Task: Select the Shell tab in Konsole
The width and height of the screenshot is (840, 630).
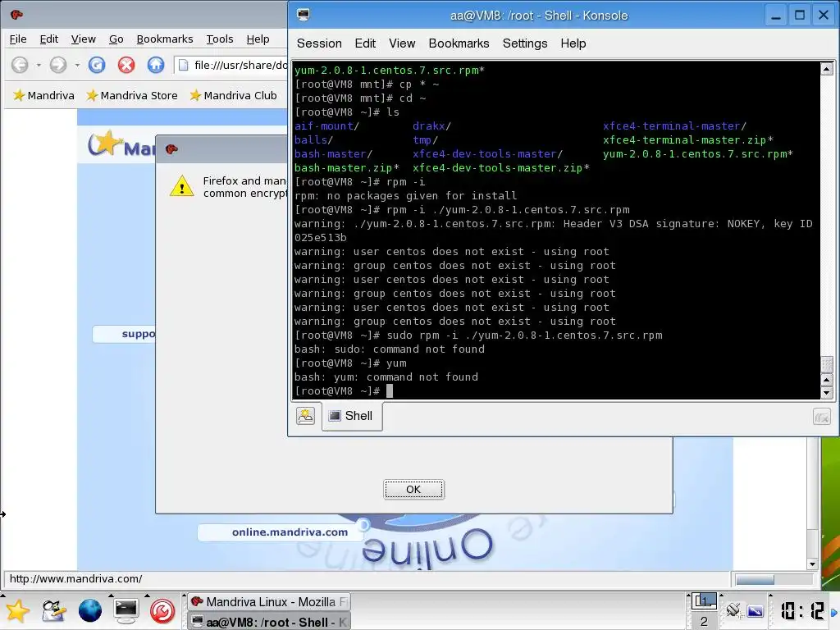Action: point(352,416)
